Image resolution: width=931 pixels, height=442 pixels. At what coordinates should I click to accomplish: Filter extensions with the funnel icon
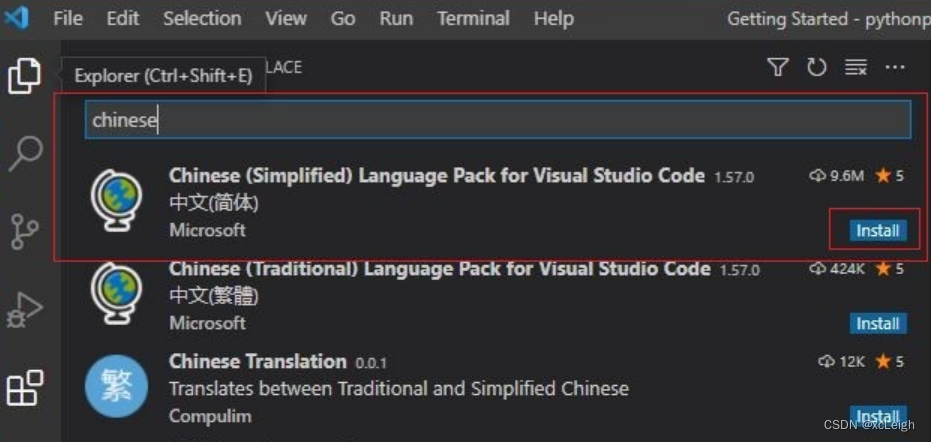778,67
